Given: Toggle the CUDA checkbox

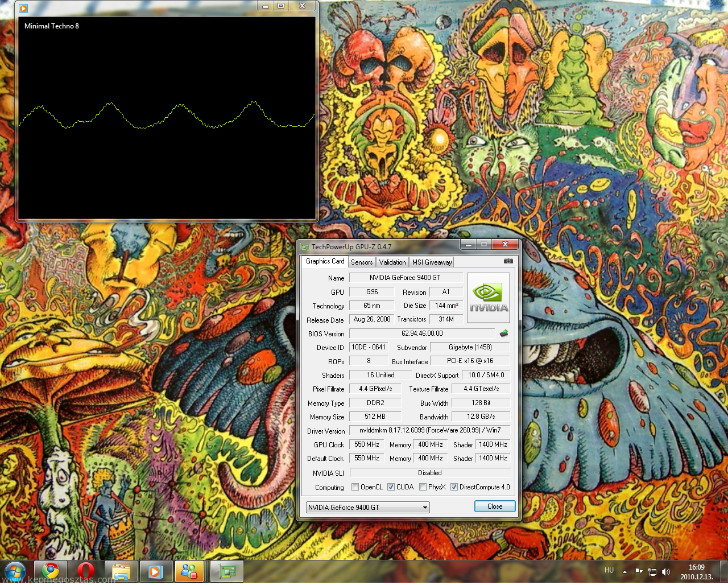Looking at the screenshot, I should (x=391, y=487).
